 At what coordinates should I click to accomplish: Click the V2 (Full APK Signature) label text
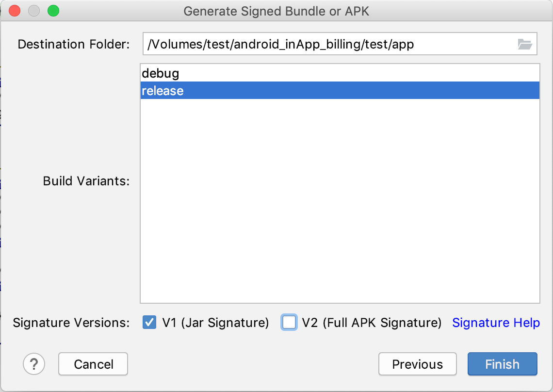[x=372, y=323]
